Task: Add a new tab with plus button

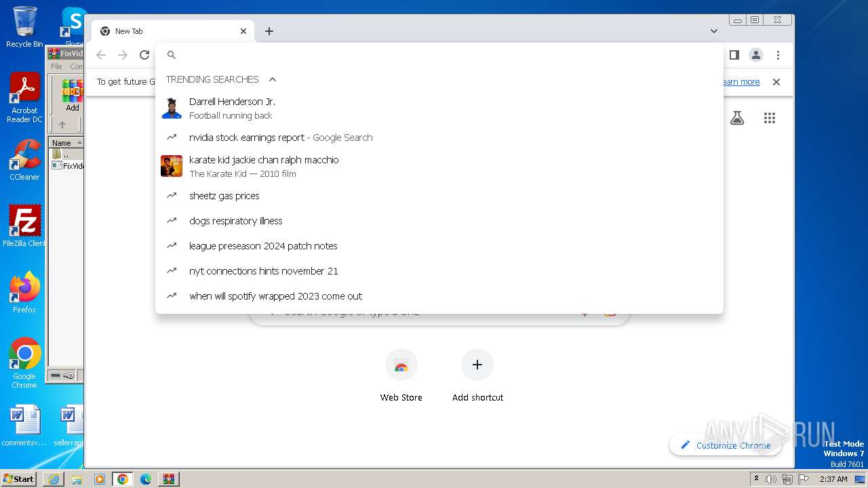Action: [269, 31]
